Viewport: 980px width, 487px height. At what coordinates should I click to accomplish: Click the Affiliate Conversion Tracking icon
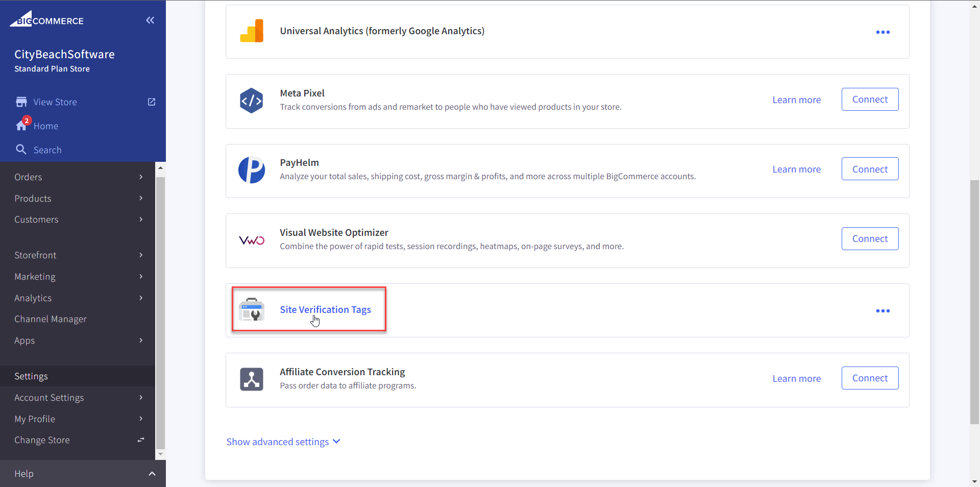(x=252, y=379)
